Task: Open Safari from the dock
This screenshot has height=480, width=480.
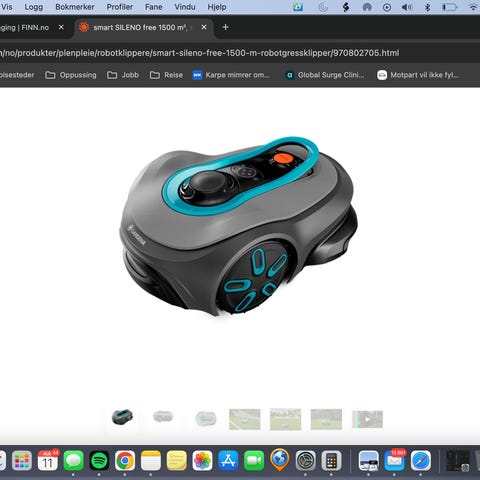Action: 421,461
